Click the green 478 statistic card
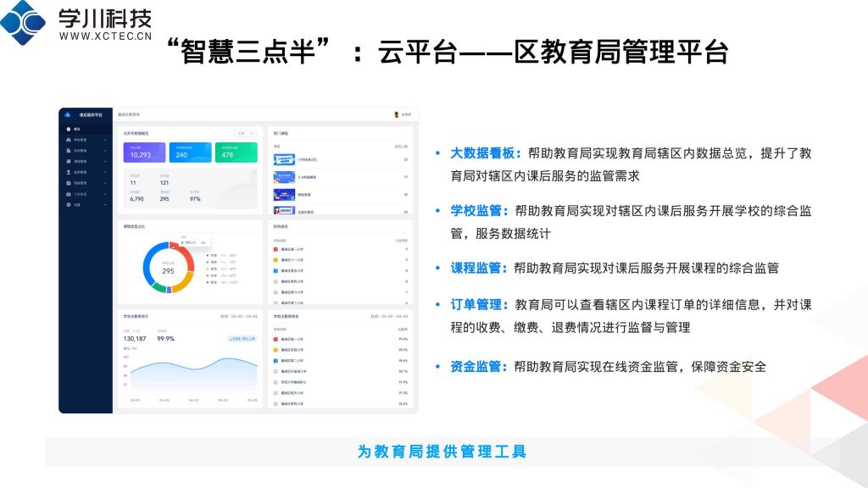Screen dimensions: 868x488 click(236, 152)
